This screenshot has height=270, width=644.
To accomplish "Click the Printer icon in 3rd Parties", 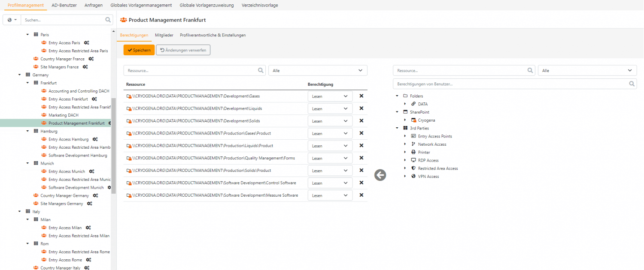I will pyautogui.click(x=413, y=152).
